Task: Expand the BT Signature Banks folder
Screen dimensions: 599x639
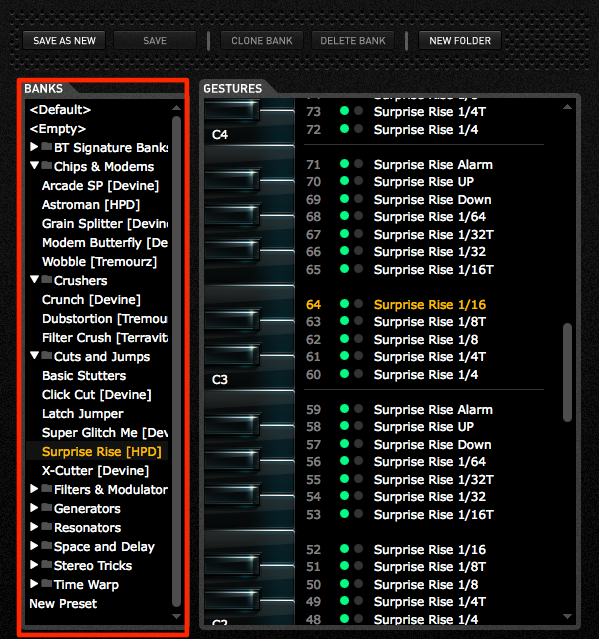Action: click(34, 147)
